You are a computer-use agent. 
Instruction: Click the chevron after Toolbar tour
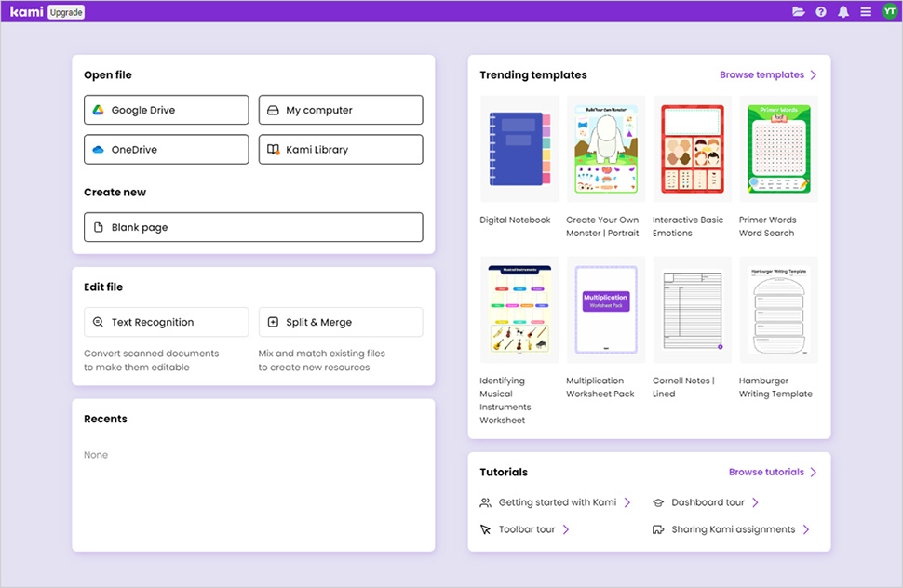pos(565,529)
